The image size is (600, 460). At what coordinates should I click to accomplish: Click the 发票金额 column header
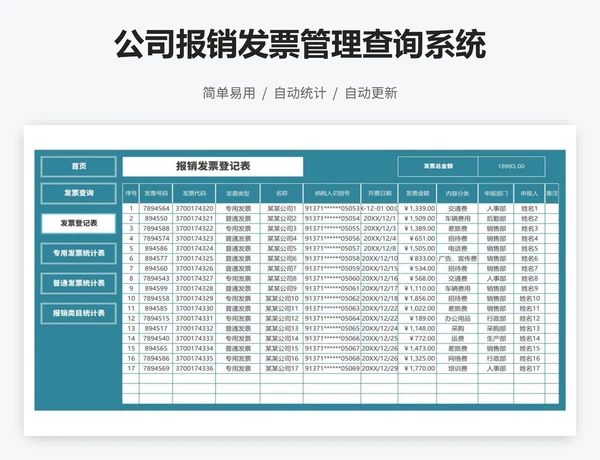pyautogui.click(x=417, y=194)
